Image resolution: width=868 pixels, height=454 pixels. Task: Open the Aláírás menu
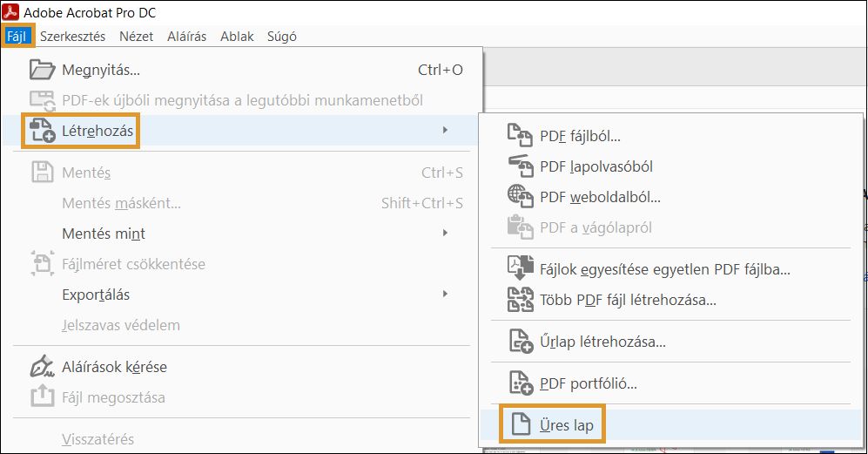pyautogui.click(x=186, y=37)
